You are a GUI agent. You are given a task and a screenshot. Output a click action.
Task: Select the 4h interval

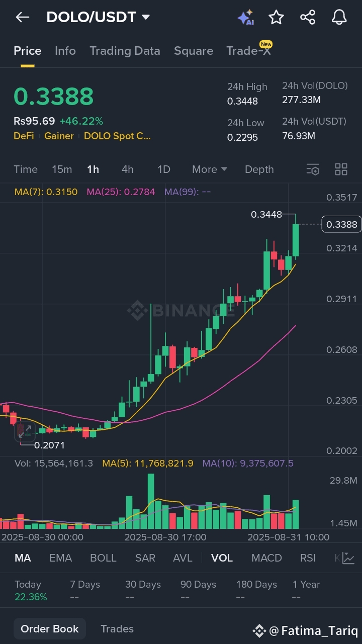pos(128,169)
